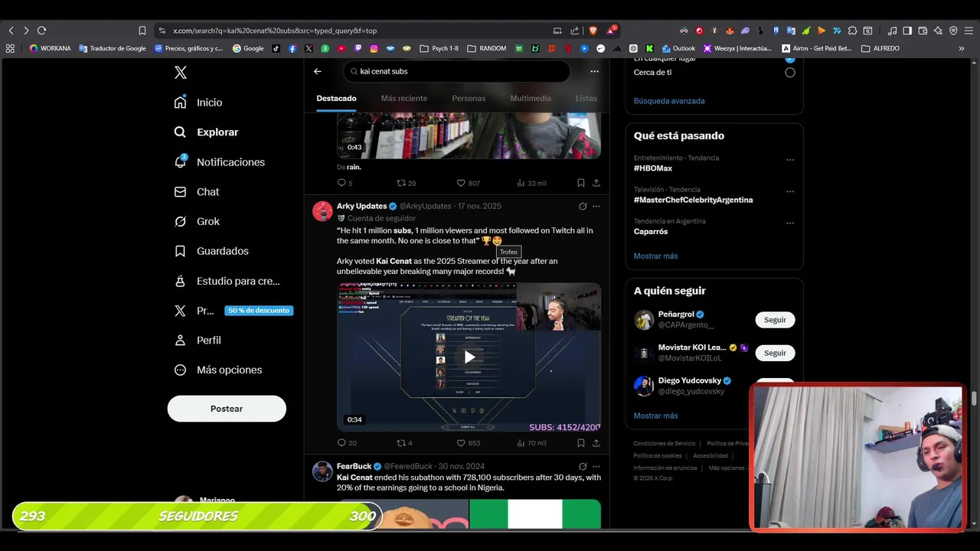
Task: Like the post with 807 likes
Action: [x=468, y=183]
